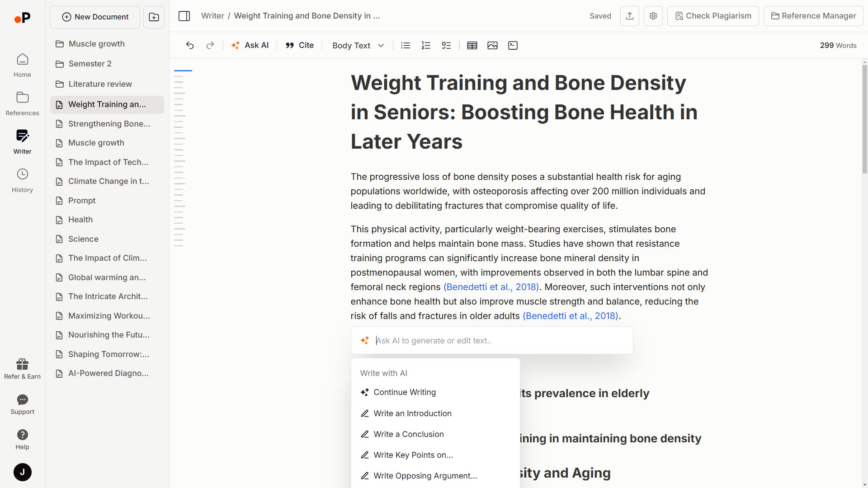Insert a table using the toolbar icon
The height and width of the screenshot is (488, 868).
472,45
